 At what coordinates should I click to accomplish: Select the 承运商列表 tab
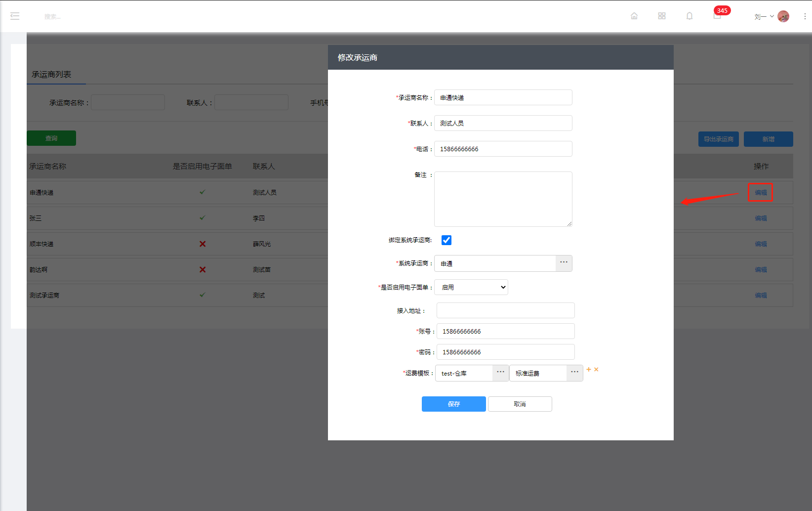coord(51,74)
